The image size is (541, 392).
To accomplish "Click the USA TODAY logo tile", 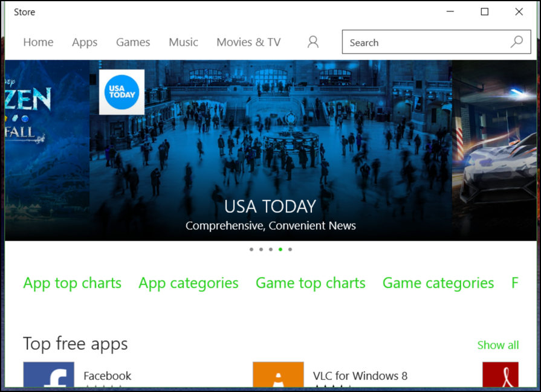I will (121, 92).
